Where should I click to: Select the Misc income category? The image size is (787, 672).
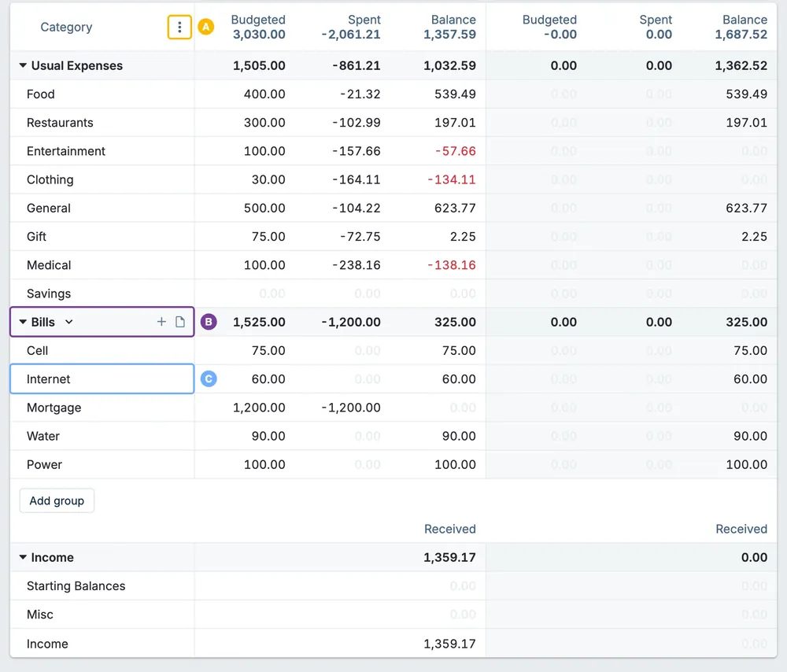pyautogui.click(x=39, y=615)
